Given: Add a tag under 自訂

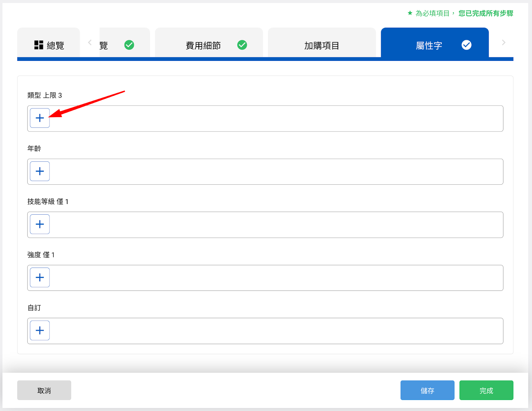Looking at the screenshot, I should coord(40,330).
